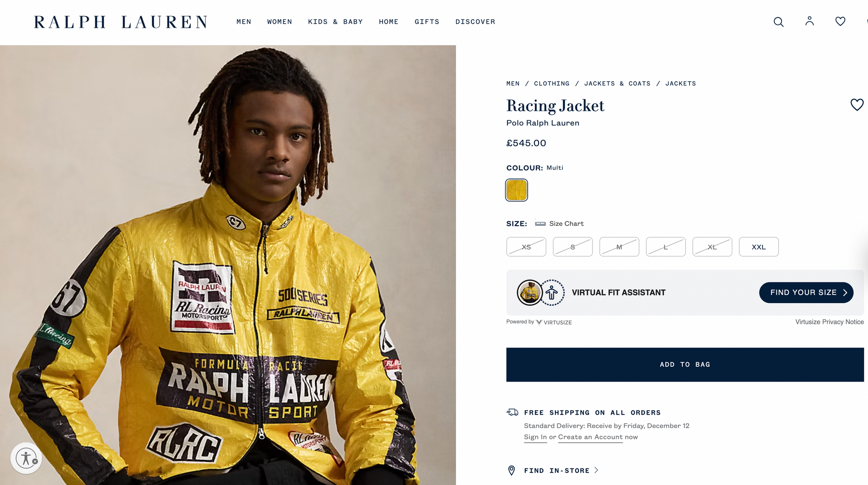Click the ruler icon beside Size Chart
The image size is (868, 485).
pyautogui.click(x=540, y=223)
